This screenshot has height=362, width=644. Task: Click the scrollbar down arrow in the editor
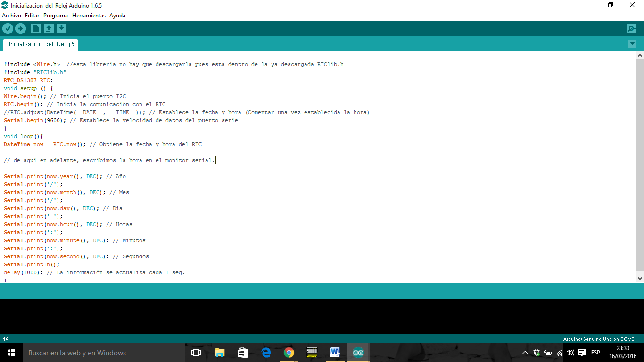click(x=640, y=278)
